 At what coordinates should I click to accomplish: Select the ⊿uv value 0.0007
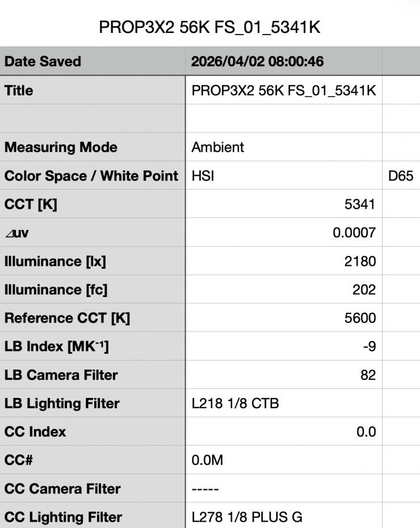point(354,233)
